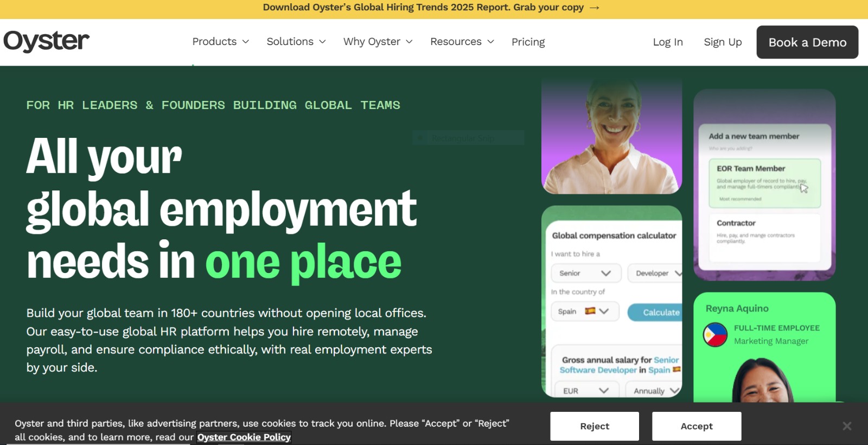Click the 'Marketing Manager' text

(771, 341)
